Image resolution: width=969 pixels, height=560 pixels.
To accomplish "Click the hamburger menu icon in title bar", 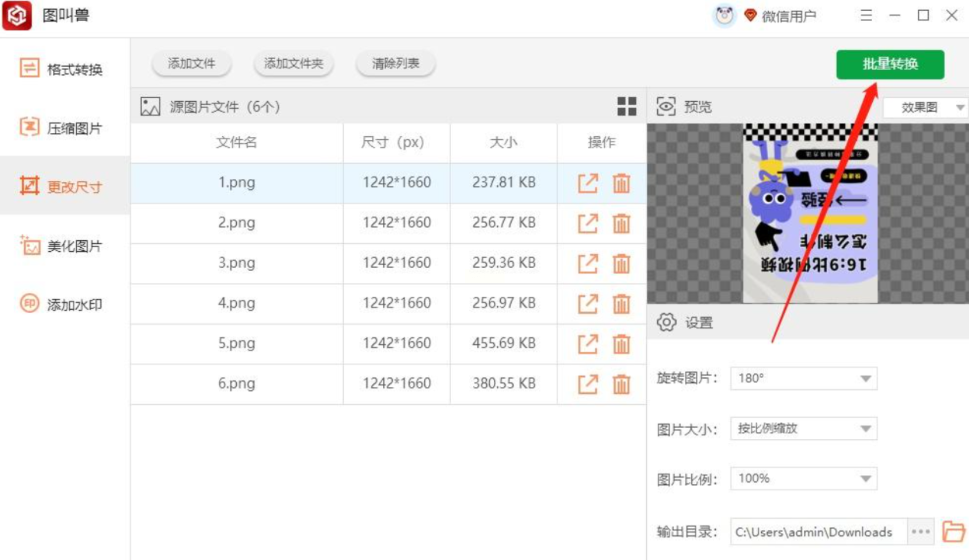I will [866, 16].
